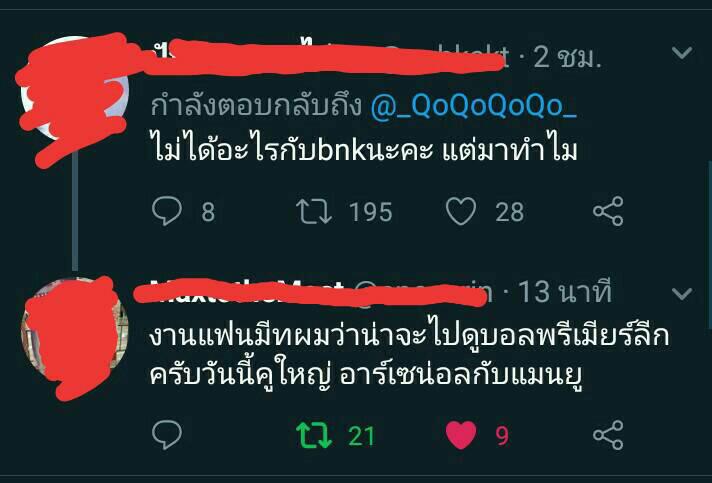Unlike the pink heart showing 9

[x=461, y=435]
